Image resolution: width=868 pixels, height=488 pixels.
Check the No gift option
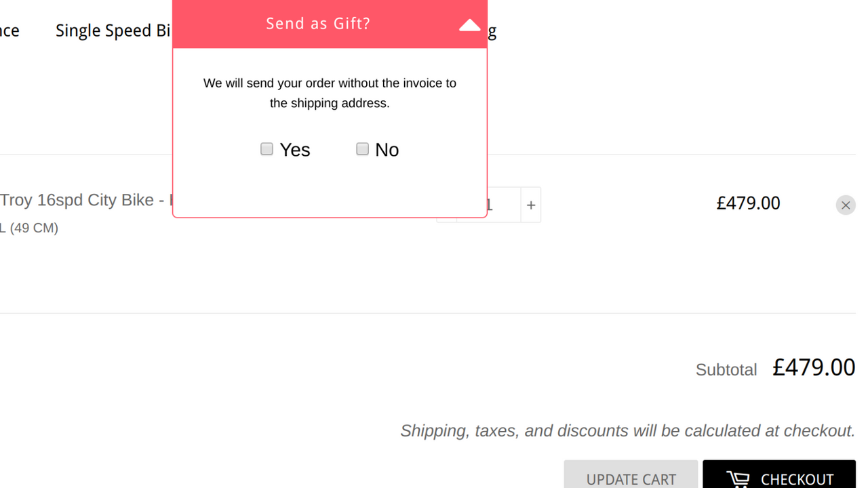(362, 148)
